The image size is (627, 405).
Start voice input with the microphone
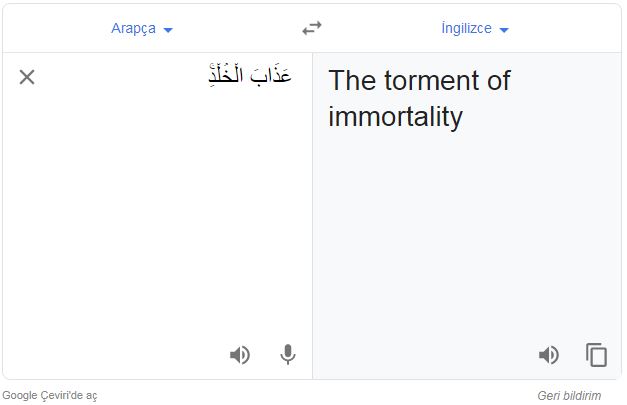(x=288, y=354)
